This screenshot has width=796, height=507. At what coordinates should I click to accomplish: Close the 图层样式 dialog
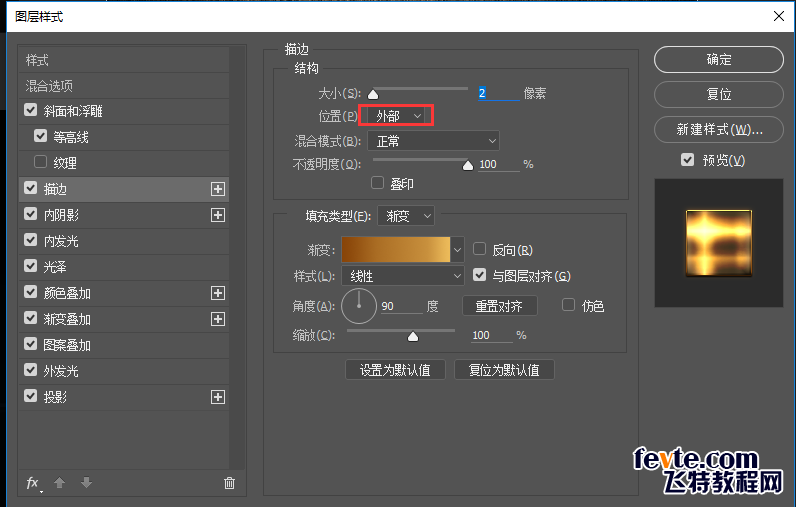[779, 16]
